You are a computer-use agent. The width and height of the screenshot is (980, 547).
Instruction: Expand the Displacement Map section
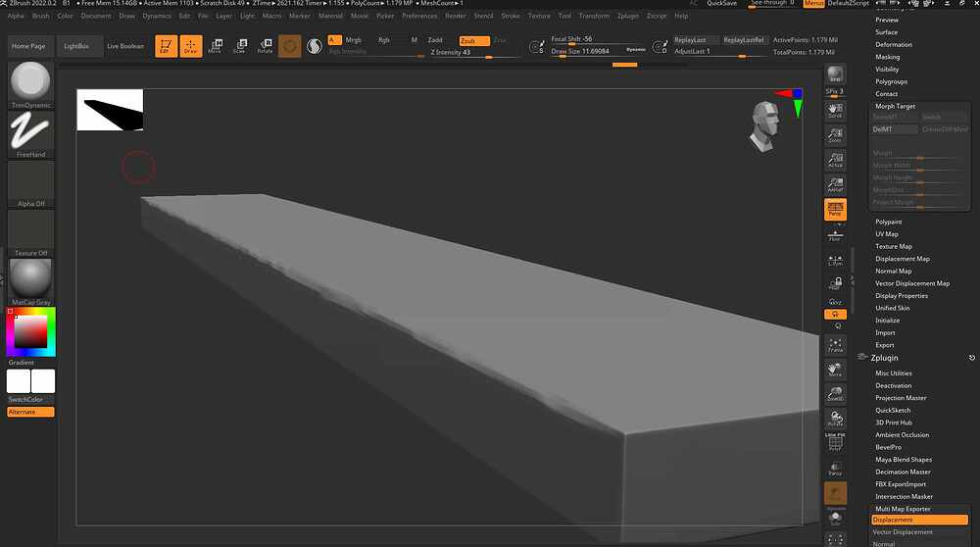[902, 259]
